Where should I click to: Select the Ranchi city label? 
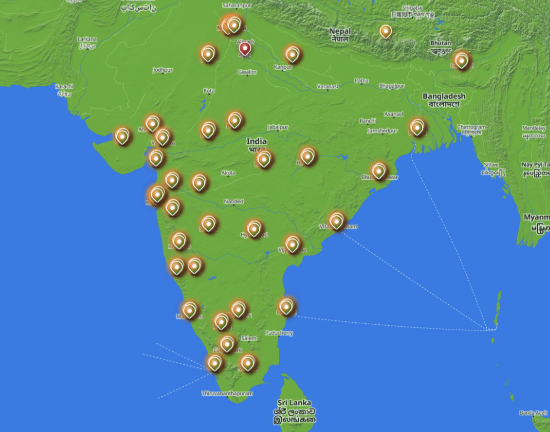point(367,121)
